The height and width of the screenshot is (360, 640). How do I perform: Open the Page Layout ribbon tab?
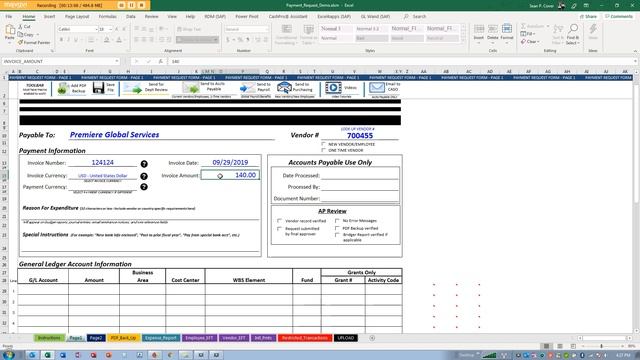point(77,17)
